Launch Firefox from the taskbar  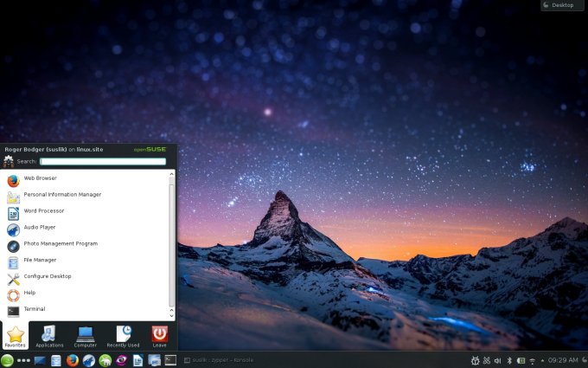(73, 360)
